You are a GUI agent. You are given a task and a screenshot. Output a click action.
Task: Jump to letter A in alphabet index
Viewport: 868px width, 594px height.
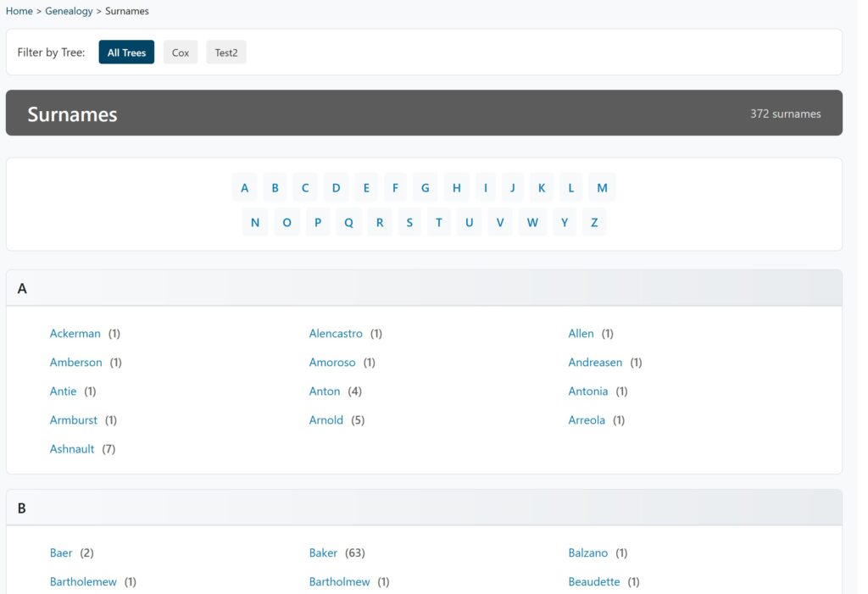pyautogui.click(x=245, y=188)
